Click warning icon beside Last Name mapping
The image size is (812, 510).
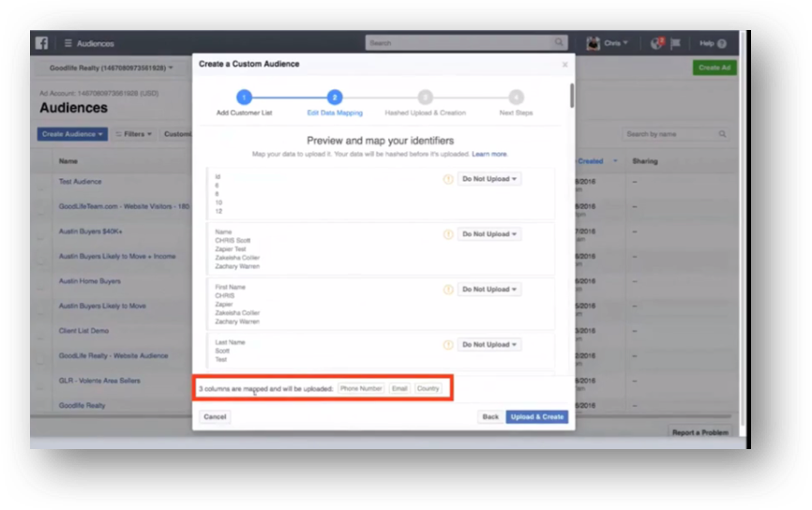448,345
